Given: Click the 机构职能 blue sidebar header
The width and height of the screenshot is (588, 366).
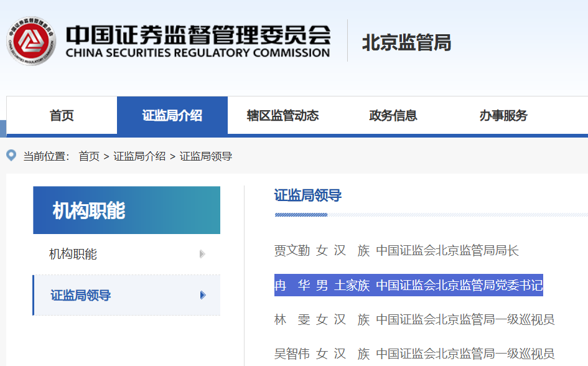Looking at the screenshot, I should coord(127,210).
